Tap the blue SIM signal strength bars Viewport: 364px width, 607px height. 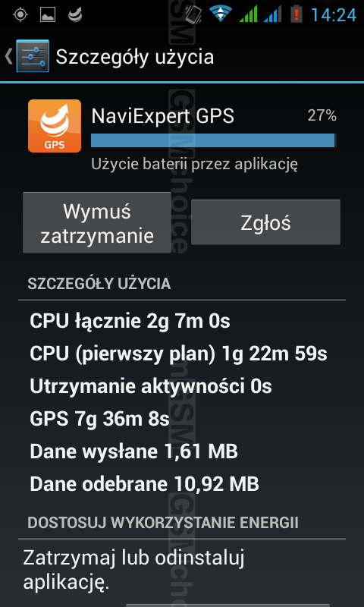click(272, 14)
